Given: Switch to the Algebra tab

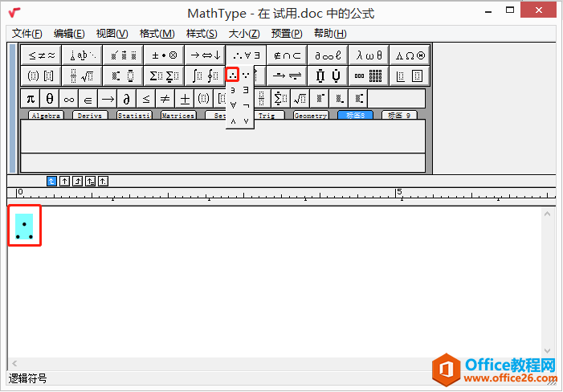Looking at the screenshot, I should 47,116.
